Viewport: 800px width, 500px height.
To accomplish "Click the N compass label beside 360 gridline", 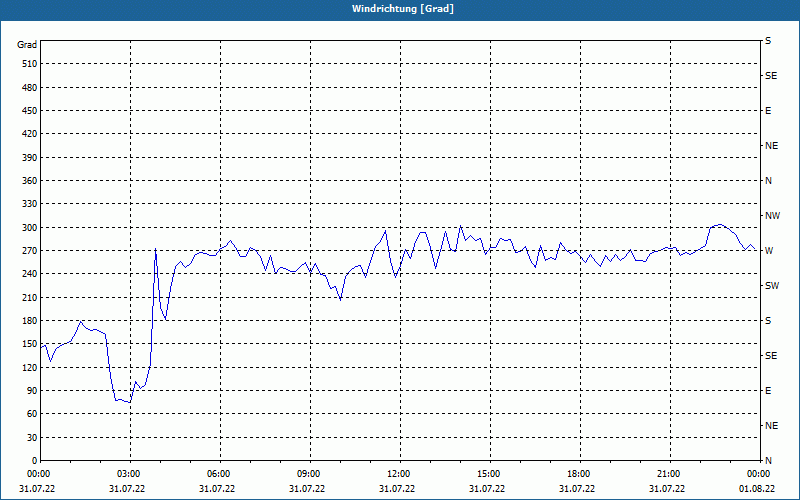I will coord(768,181).
